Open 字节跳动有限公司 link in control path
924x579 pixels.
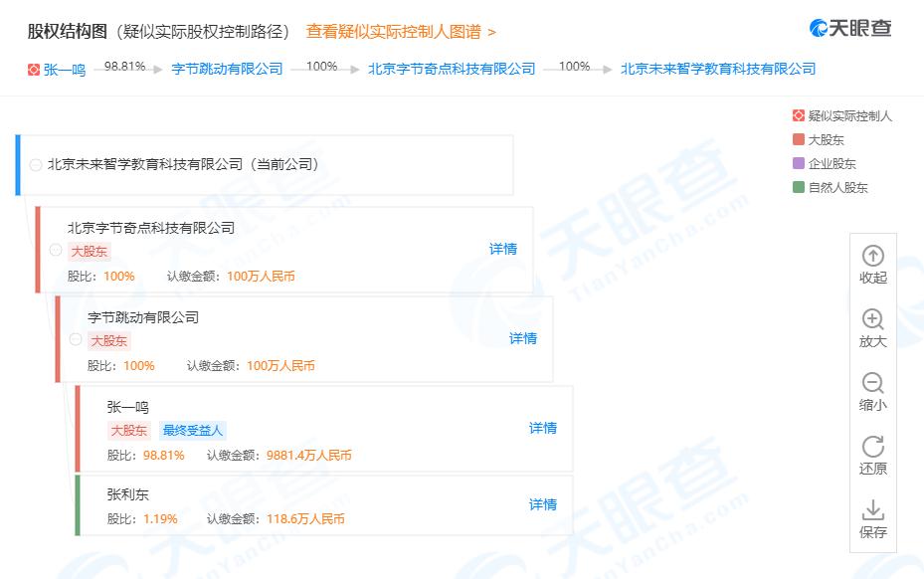(x=228, y=69)
